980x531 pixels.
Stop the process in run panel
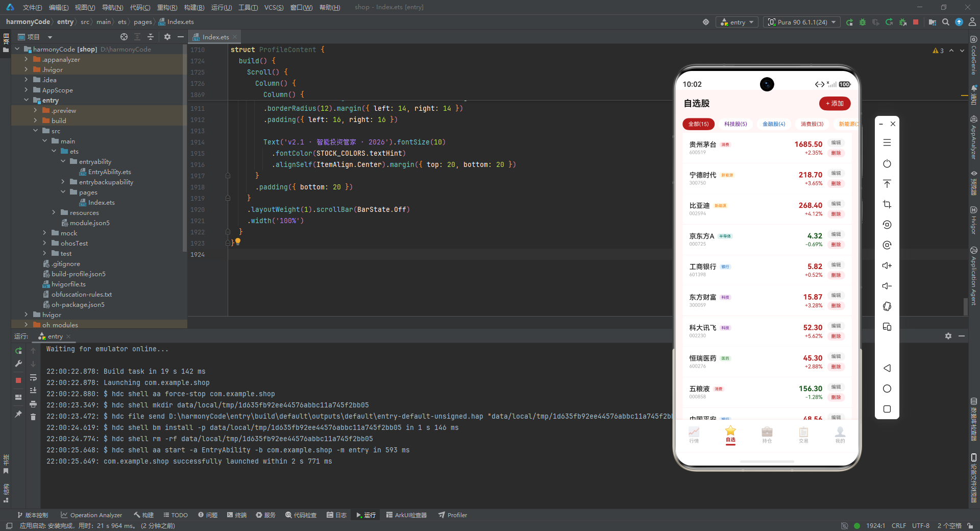(x=18, y=380)
